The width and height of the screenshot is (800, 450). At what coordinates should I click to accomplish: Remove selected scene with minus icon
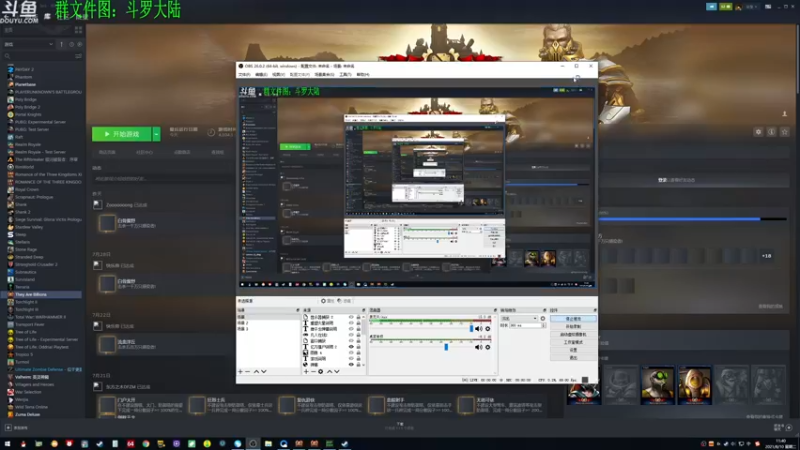click(x=248, y=371)
